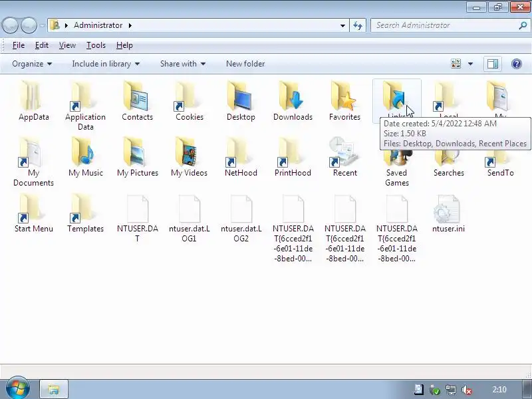This screenshot has width=532, height=399.
Task: Open the Windows Start button
Action: pyautogui.click(x=18, y=388)
